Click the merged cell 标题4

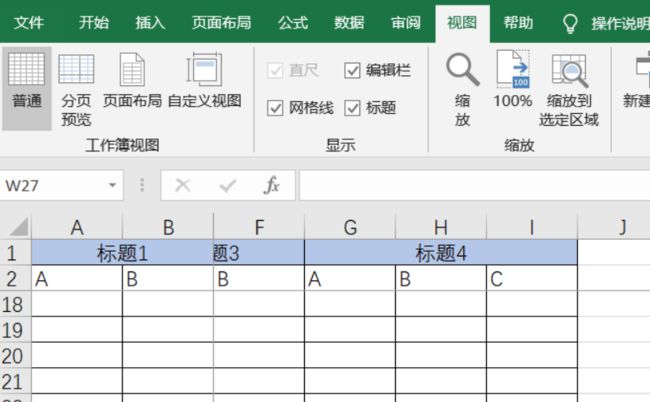(441, 253)
